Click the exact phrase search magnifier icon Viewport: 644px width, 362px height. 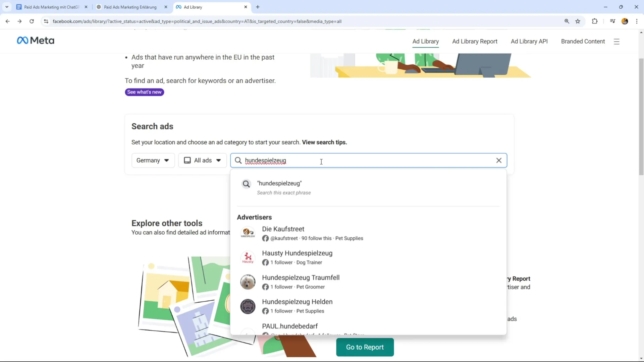(x=247, y=184)
